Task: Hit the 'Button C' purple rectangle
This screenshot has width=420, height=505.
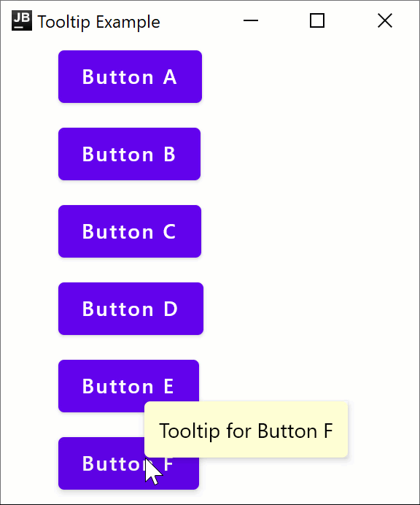Action: 130,231
